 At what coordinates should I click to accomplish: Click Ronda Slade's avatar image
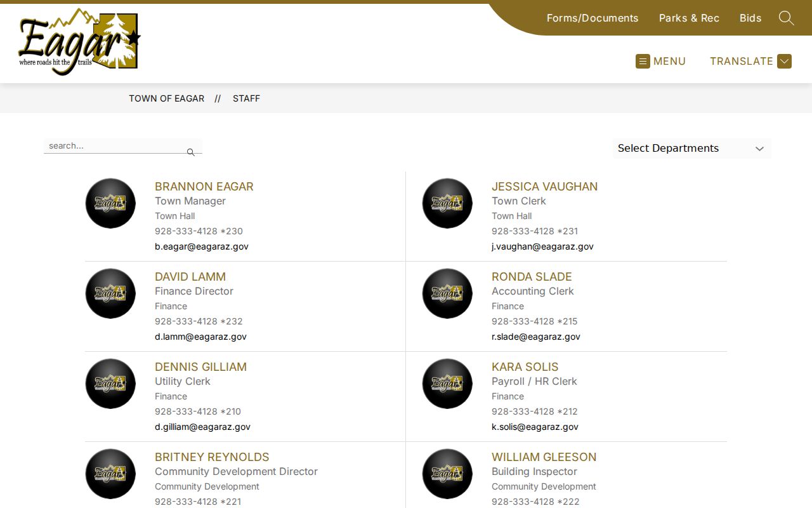447,293
